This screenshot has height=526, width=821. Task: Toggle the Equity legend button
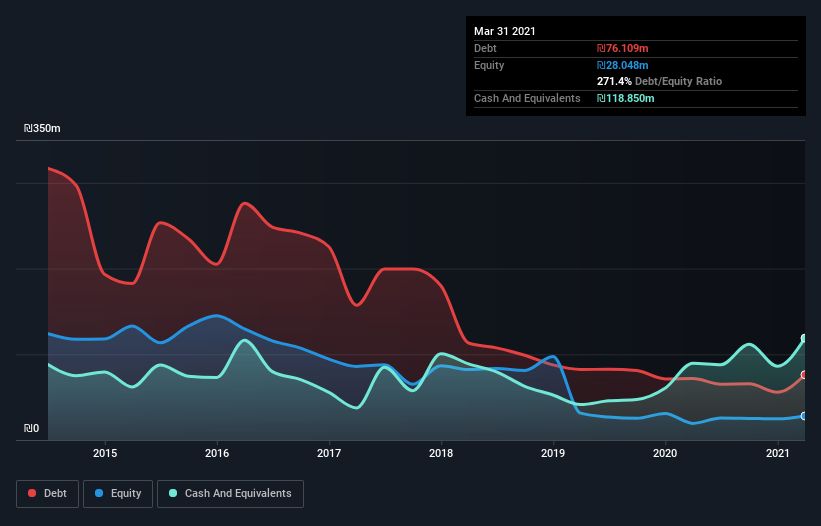pos(118,494)
